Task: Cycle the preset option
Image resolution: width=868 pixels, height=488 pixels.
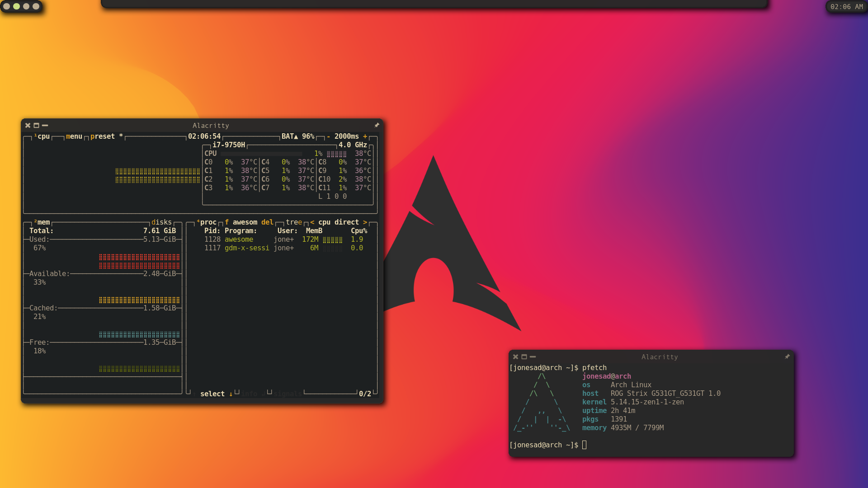Action: pyautogui.click(x=103, y=136)
